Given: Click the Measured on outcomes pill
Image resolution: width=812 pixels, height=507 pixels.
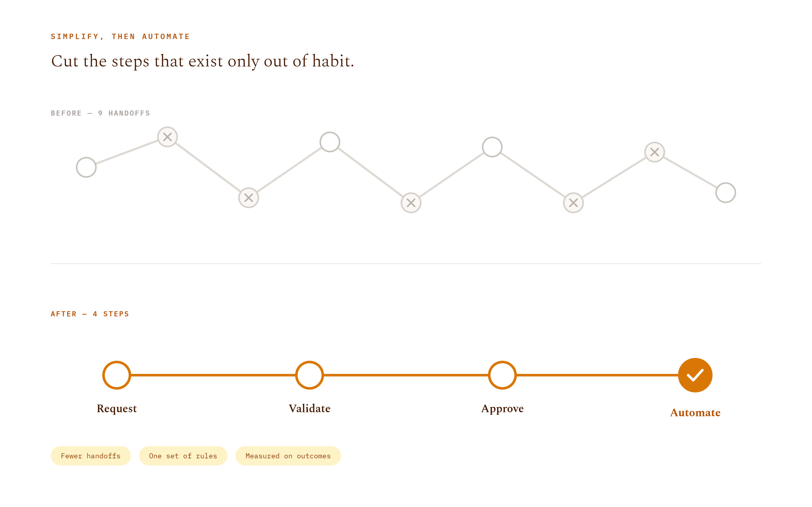Looking at the screenshot, I should [x=288, y=456].
